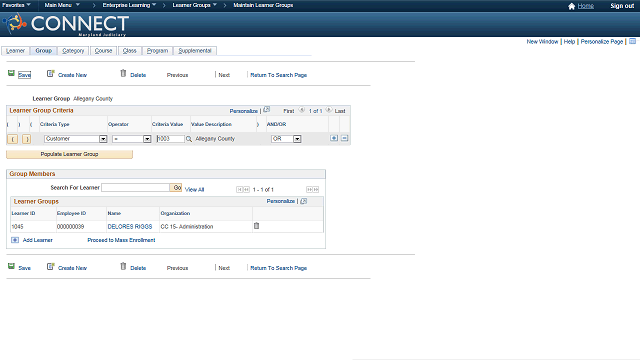
Task: Click the Add Learner text link
Action: [x=38, y=240]
